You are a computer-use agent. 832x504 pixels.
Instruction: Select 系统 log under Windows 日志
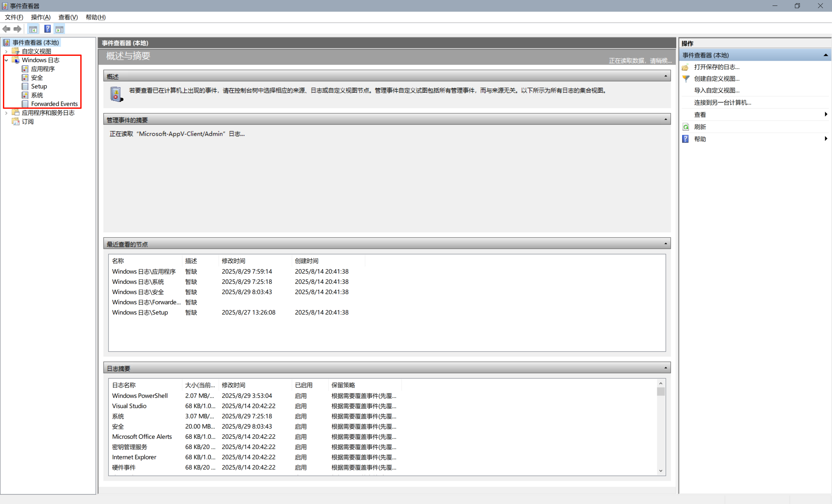click(x=37, y=95)
